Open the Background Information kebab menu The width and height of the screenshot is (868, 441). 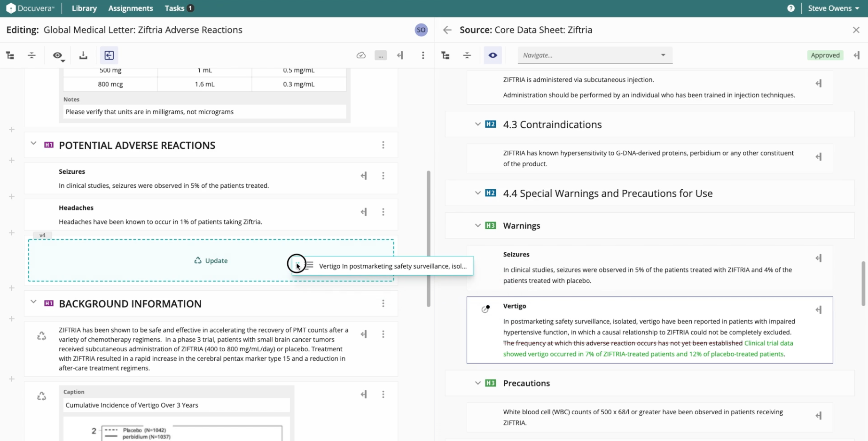click(383, 303)
